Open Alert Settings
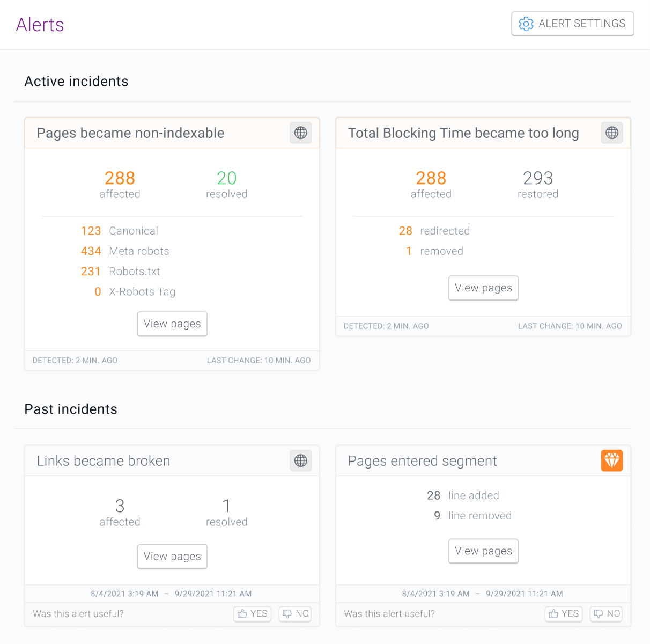Viewport: 650px width, 644px height. 573,24
